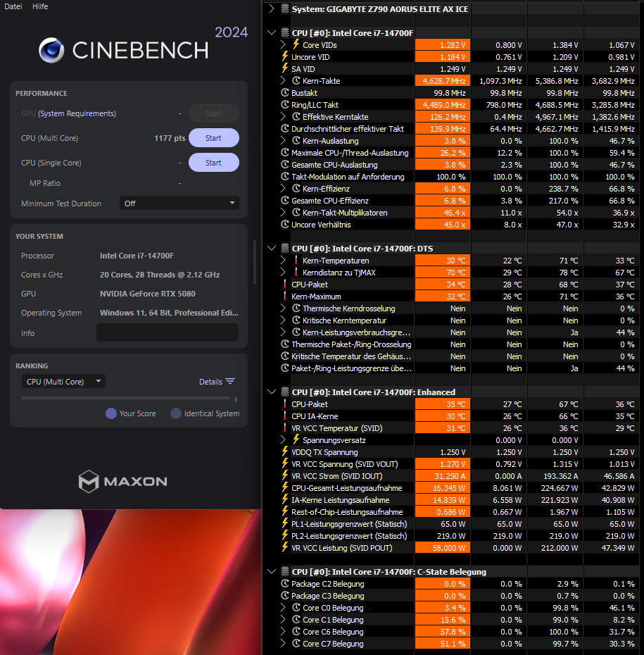Screen dimensions: 644x655
Task: Click the thermometer icon next to CPU IA-Kerne
Action: [284, 416]
